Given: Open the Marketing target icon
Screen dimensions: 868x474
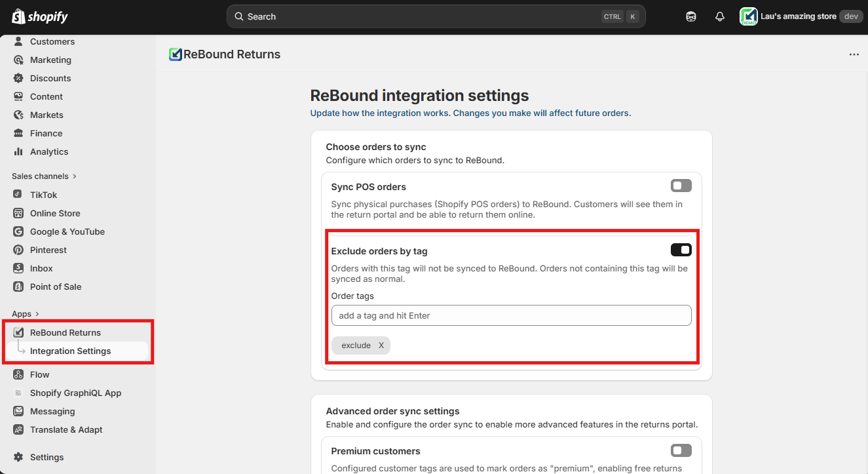Looking at the screenshot, I should coord(18,60).
